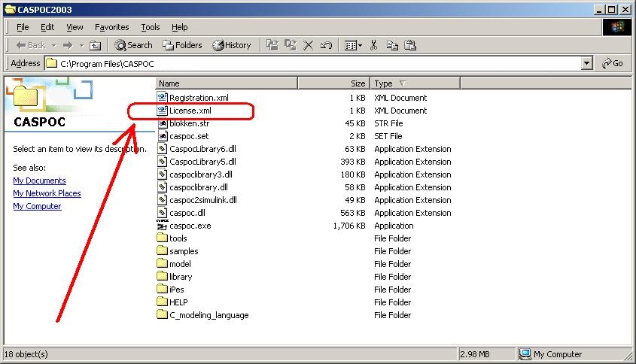Screen dimensions: 636x364
Task: Click the Move To toolbar icon
Action: tap(272, 45)
